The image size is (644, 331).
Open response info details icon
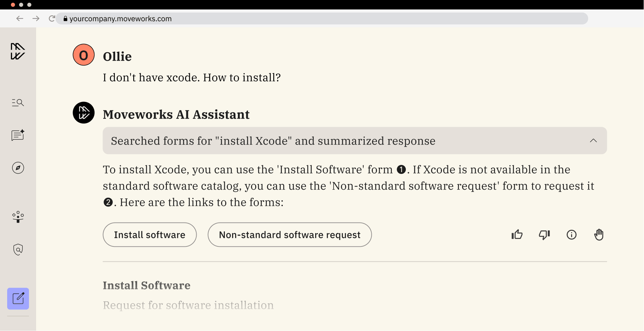[x=571, y=235]
